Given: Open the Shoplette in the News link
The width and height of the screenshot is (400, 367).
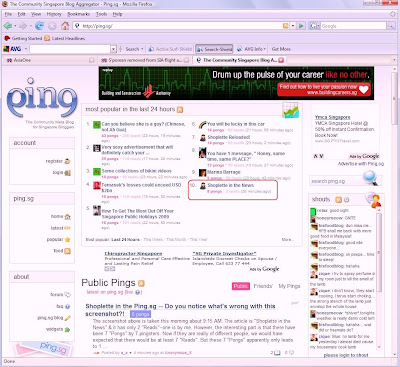Looking at the screenshot, I should coord(231,185).
